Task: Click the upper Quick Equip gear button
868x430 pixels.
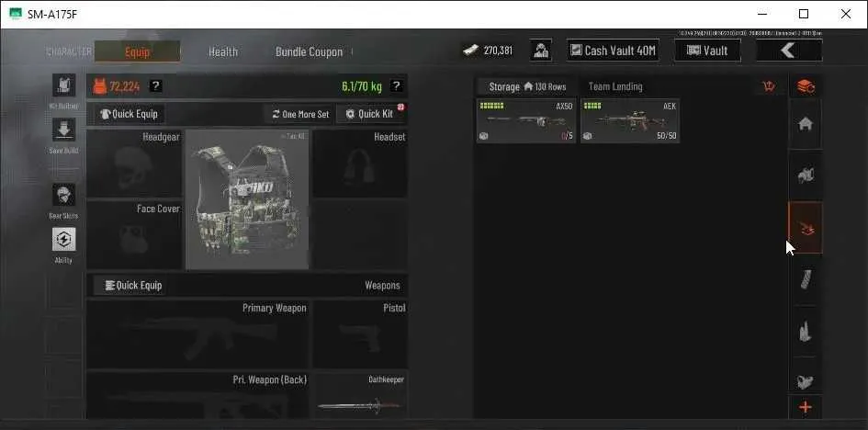Action: pos(129,114)
